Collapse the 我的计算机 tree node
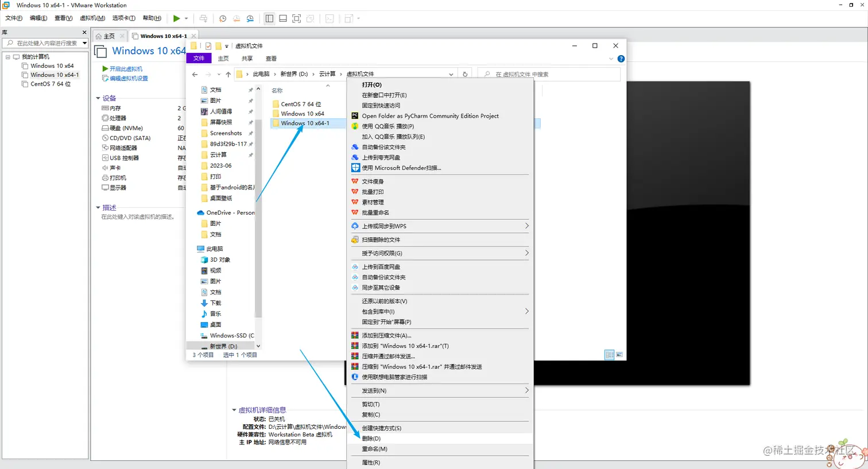Screen dimensions: 868x469 [x=8, y=57]
